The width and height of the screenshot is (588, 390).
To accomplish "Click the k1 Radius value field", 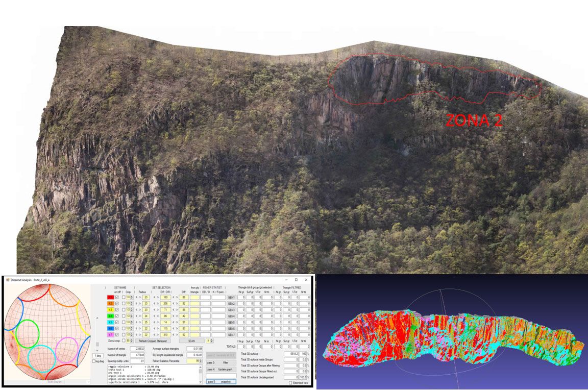I will [145, 297].
